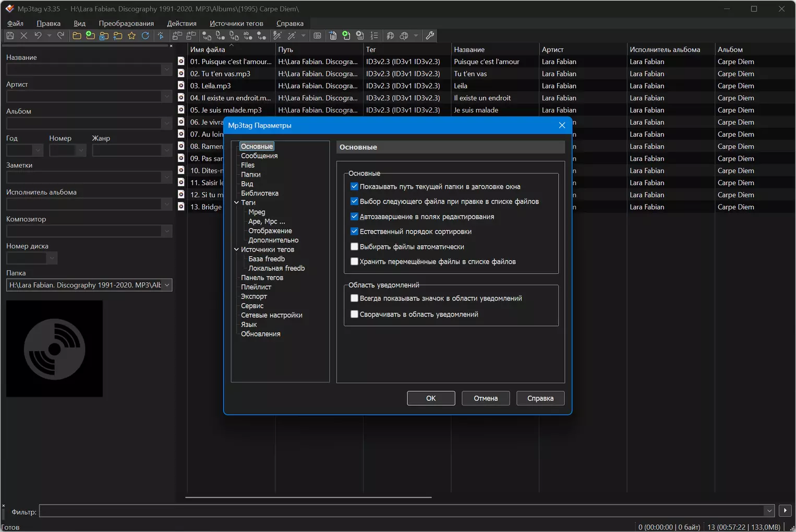This screenshot has width=796, height=532.
Task: Disable 'Автозавершение в полях редактирования' checkbox
Action: point(354,216)
